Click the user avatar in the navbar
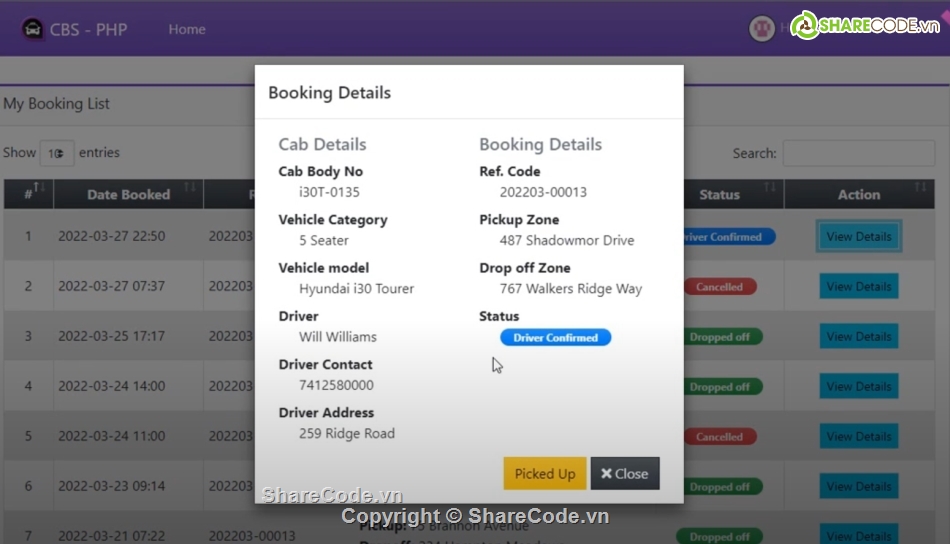 [x=762, y=28]
